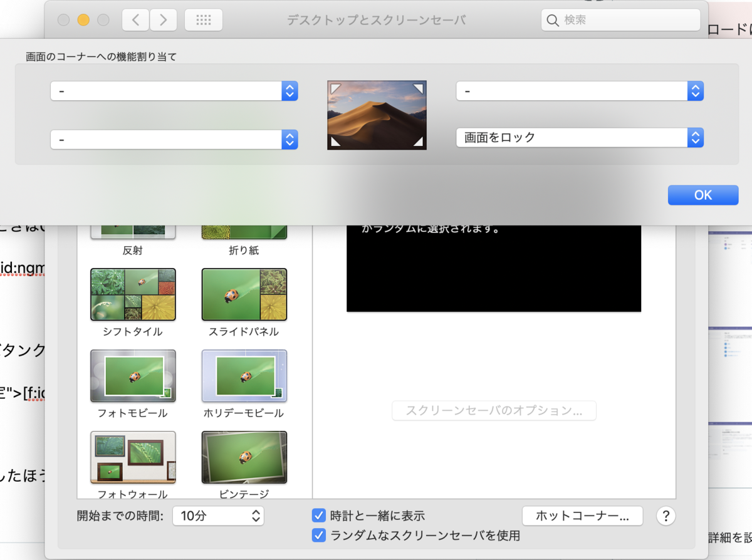Click the 検索 search field
This screenshot has height=560, width=752.
click(x=620, y=20)
